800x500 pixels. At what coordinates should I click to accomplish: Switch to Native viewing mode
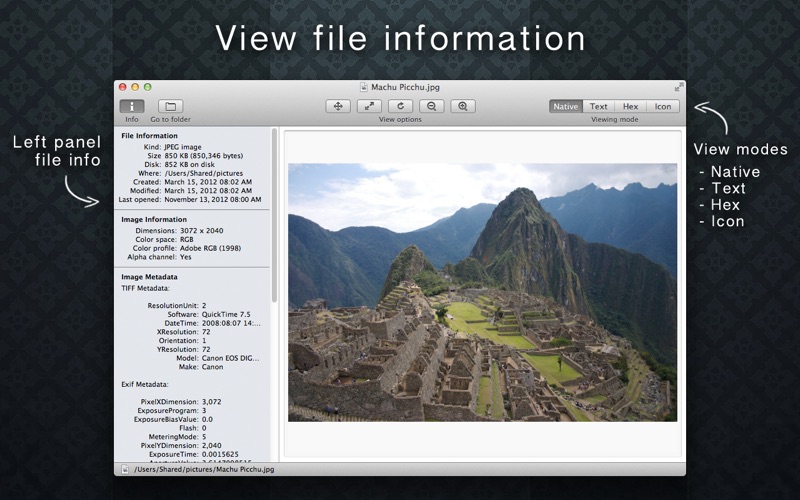pyautogui.click(x=566, y=106)
